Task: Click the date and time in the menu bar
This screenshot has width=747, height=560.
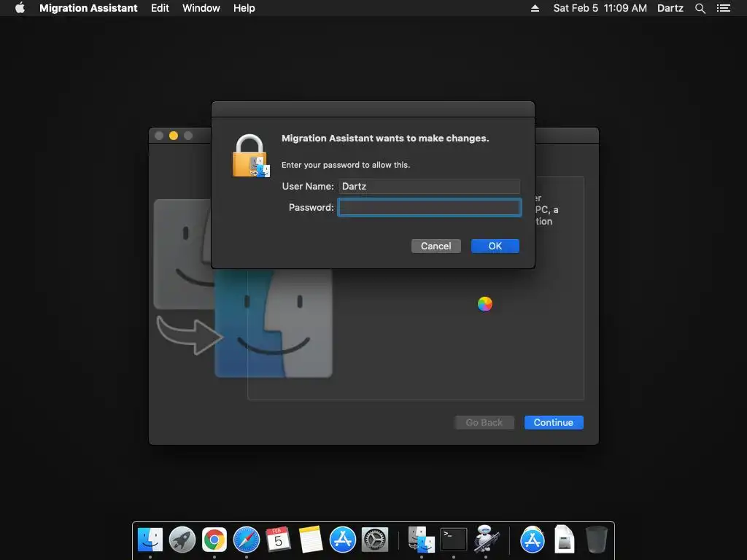Action: [x=600, y=8]
